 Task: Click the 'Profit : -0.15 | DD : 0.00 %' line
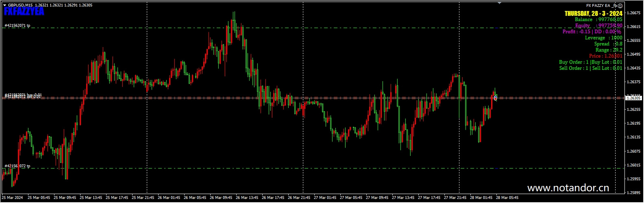[592, 32]
